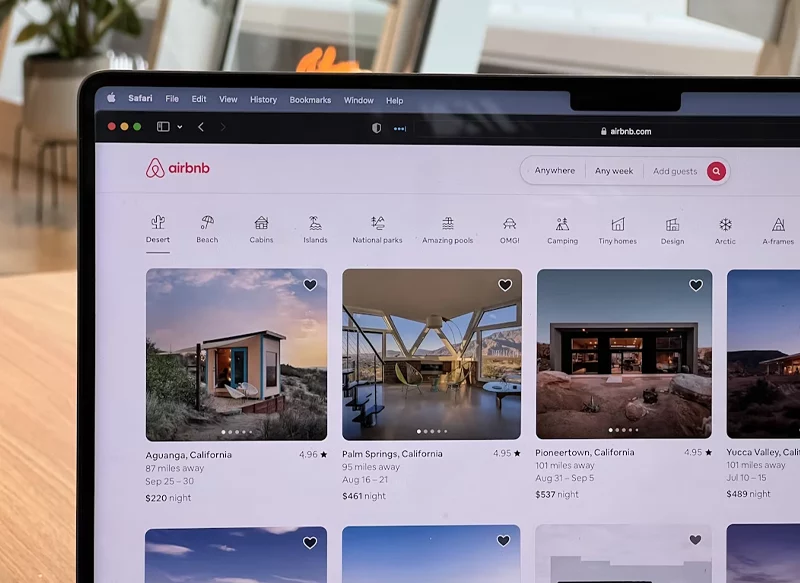Image resolution: width=800 pixels, height=583 pixels.
Task: Pick the National parks category
Action: coord(377,223)
